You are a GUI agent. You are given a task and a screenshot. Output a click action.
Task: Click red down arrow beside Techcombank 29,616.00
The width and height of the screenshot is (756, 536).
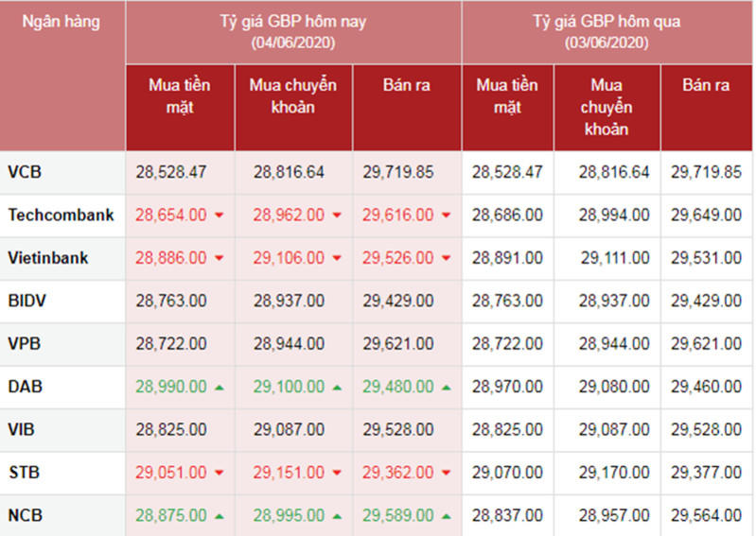point(446,216)
